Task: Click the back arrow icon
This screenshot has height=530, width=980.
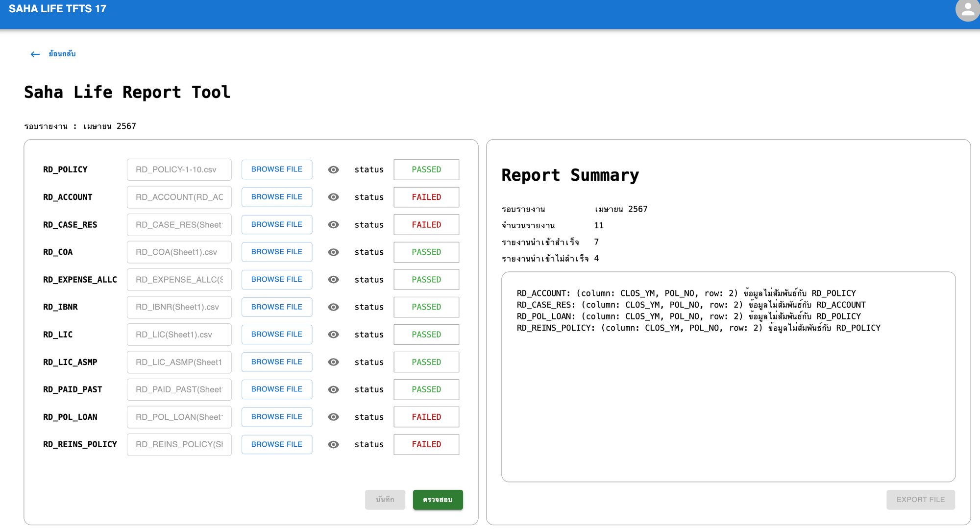Action: (35, 54)
